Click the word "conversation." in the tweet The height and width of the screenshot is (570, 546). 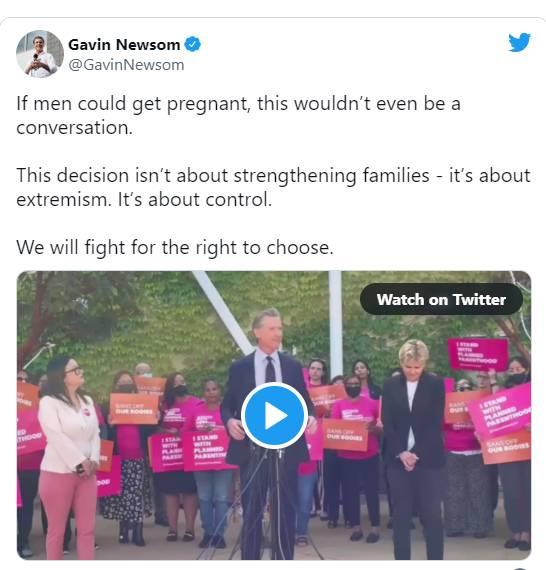(x=75, y=128)
